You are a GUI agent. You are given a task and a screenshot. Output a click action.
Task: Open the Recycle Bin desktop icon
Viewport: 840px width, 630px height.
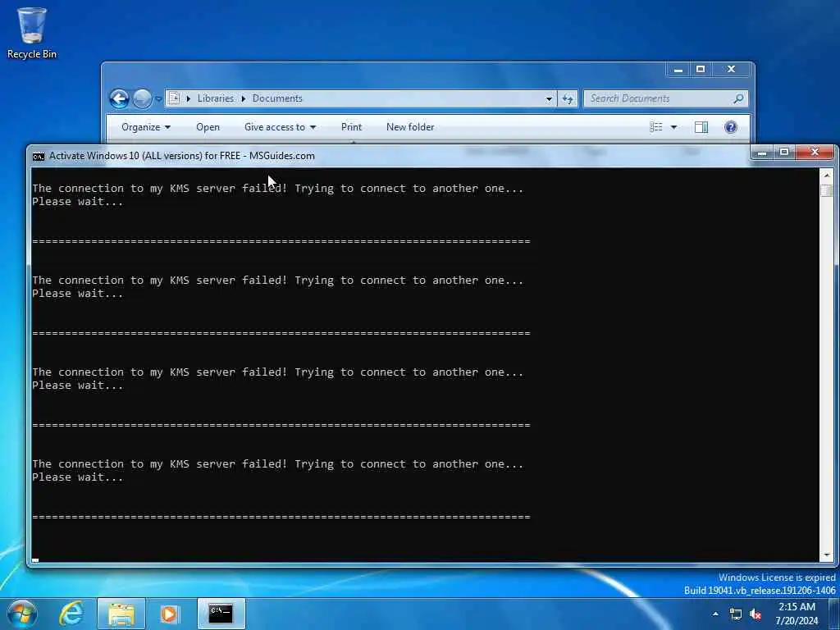click(x=32, y=33)
